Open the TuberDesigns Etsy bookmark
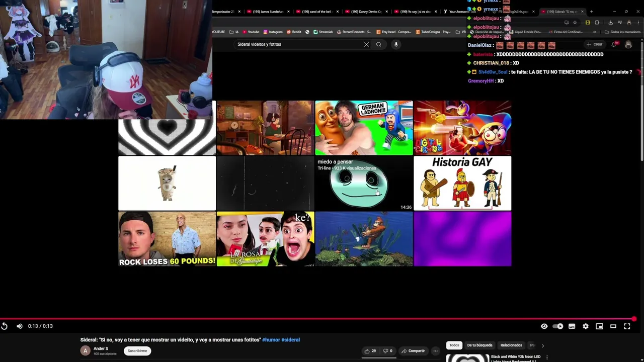 click(433, 32)
